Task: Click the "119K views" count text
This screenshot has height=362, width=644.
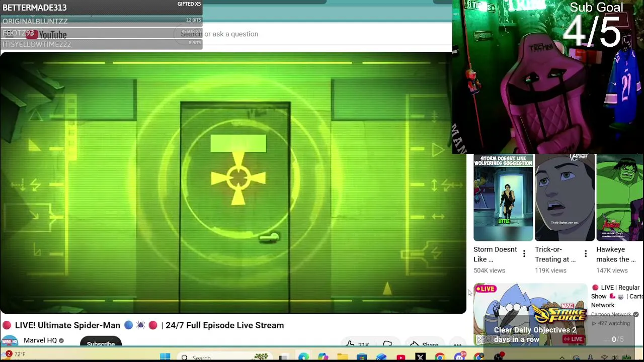Action: pyautogui.click(x=550, y=270)
